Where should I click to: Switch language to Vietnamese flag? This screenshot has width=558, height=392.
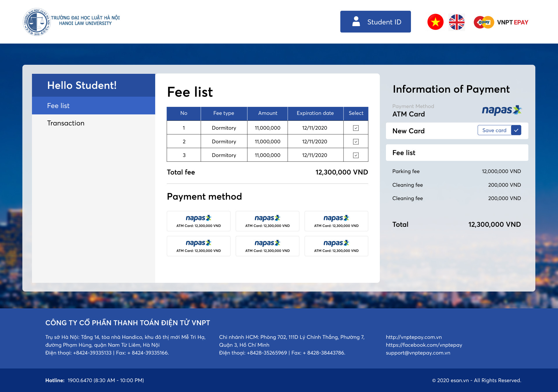click(x=435, y=22)
